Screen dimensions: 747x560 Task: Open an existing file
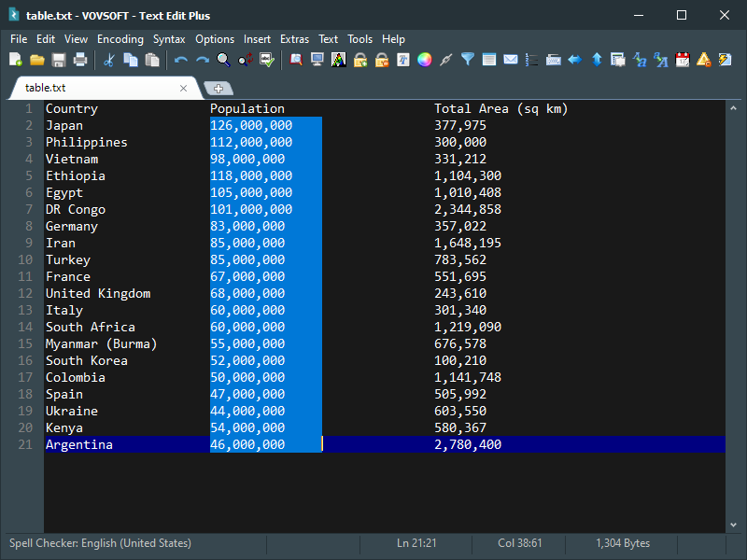tap(36, 59)
